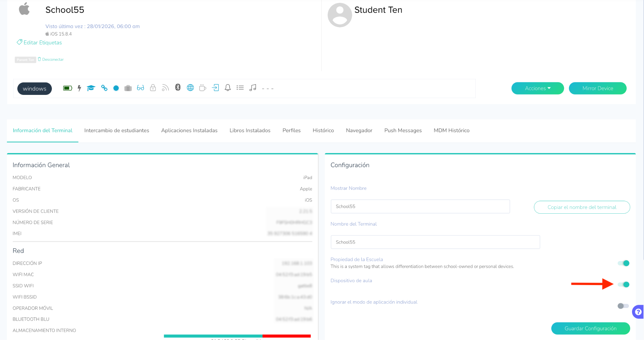Open the MDM Histórico tab
644x340 pixels.
click(451, 130)
